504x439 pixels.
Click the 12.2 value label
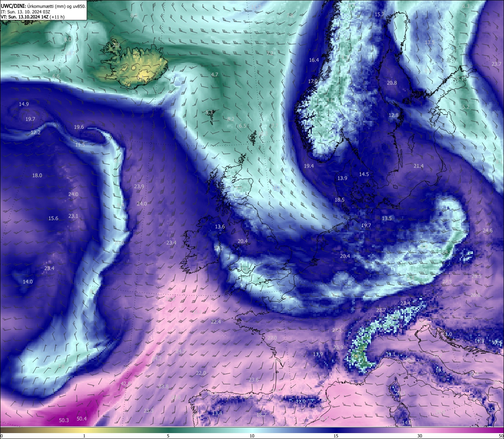point(35,132)
